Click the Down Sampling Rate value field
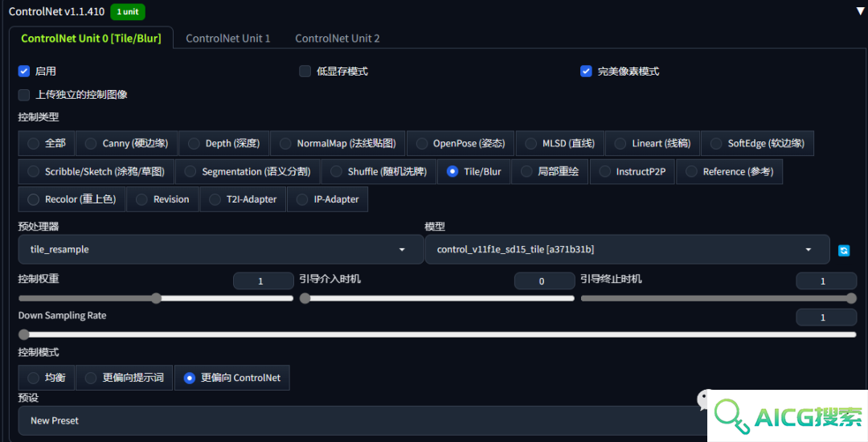Screen dimensions: 868x442 point(826,317)
